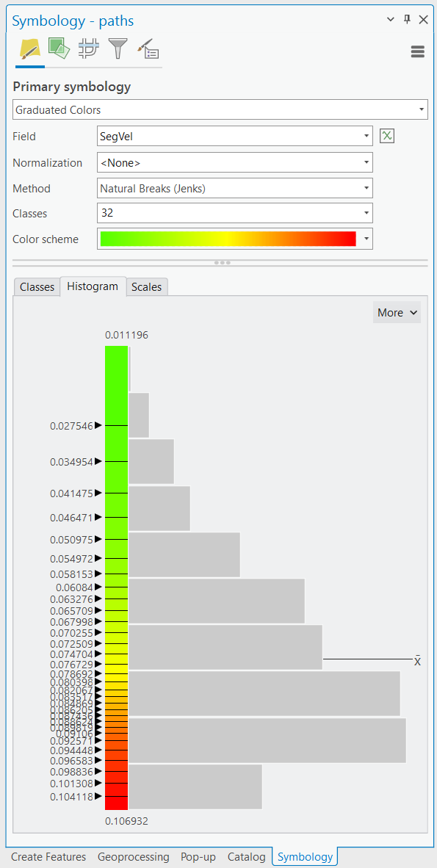Close the Symbology pane

pos(423,20)
